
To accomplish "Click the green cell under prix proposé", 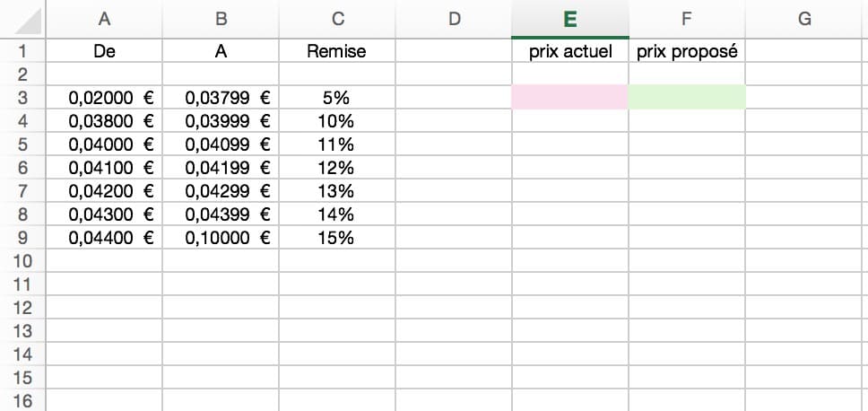I will (687, 98).
